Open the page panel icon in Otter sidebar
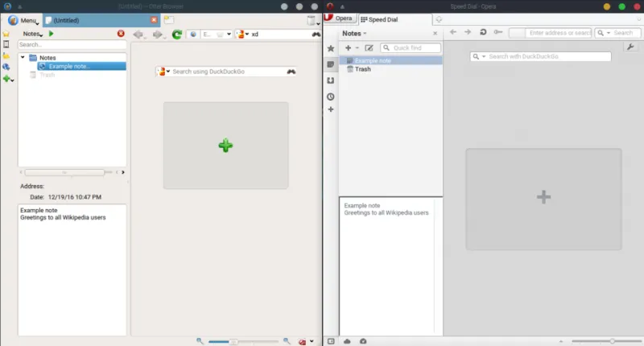This screenshot has height=346, width=644. (6, 44)
